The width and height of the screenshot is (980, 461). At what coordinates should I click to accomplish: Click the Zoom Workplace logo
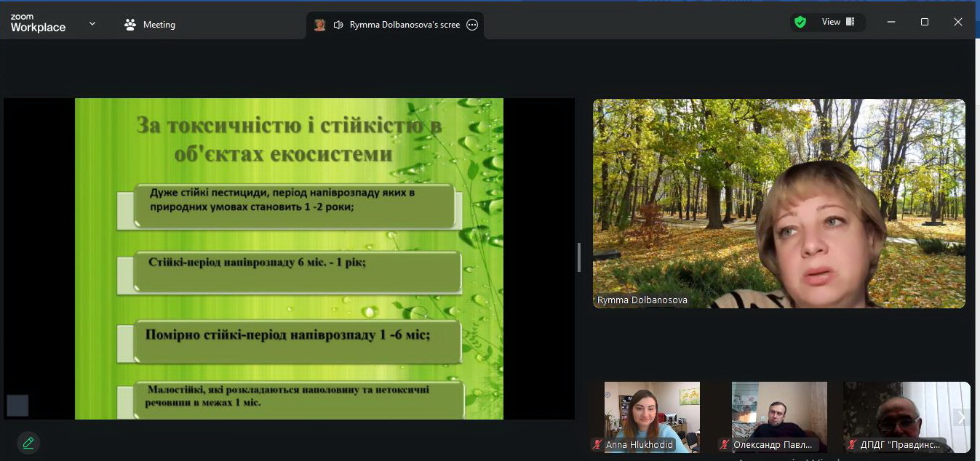pyautogui.click(x=38, y=23)
